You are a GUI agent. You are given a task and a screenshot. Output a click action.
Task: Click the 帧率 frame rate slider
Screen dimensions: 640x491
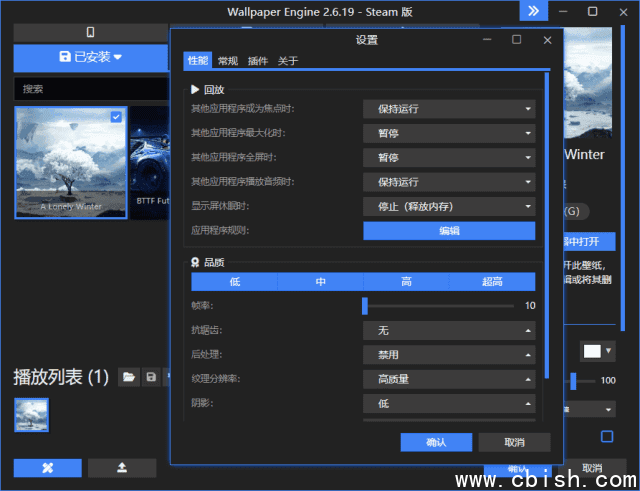click(440, 306)
